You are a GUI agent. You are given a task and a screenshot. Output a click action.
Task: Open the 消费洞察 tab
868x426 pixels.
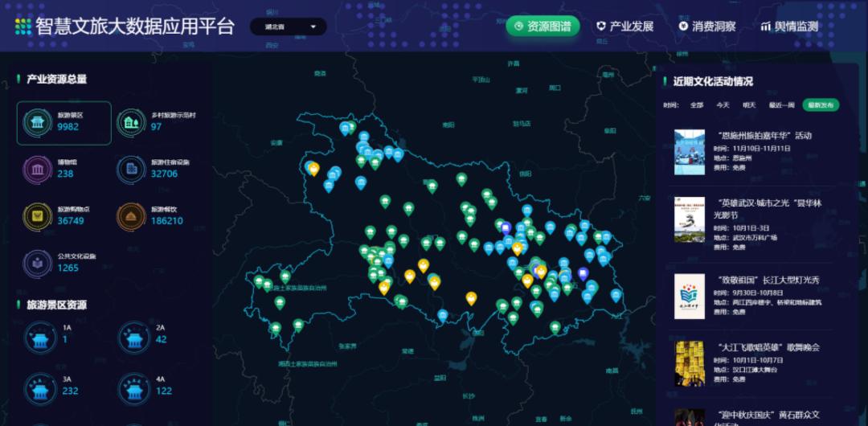coord(707,27)
